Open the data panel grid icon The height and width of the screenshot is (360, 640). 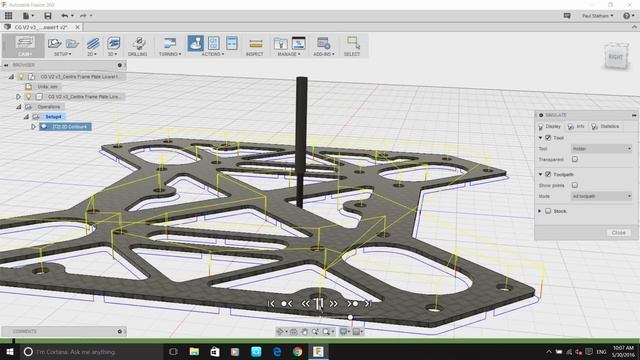(x=8, y=16)
